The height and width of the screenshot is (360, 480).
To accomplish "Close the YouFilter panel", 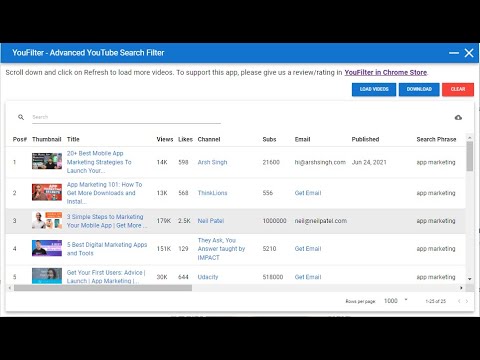I will pos(469,53).
